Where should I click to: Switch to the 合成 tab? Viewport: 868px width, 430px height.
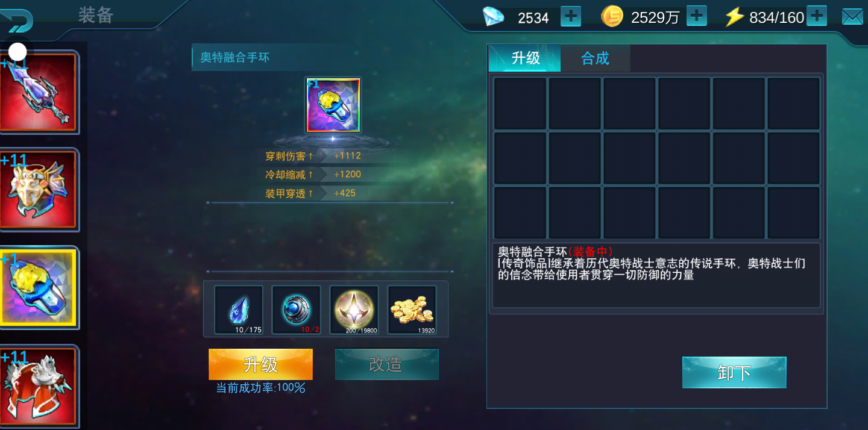(x=596, y=58)
